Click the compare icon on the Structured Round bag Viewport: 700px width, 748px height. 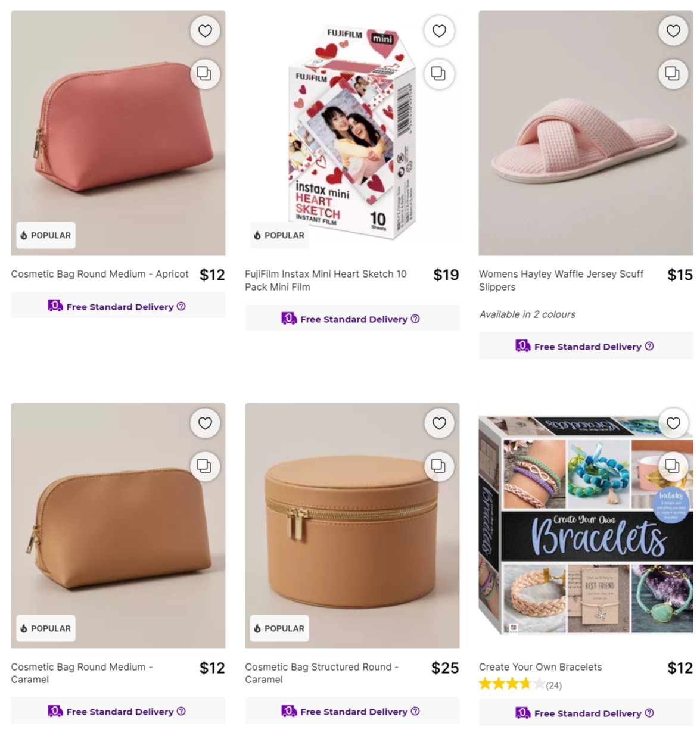(439, 466)
